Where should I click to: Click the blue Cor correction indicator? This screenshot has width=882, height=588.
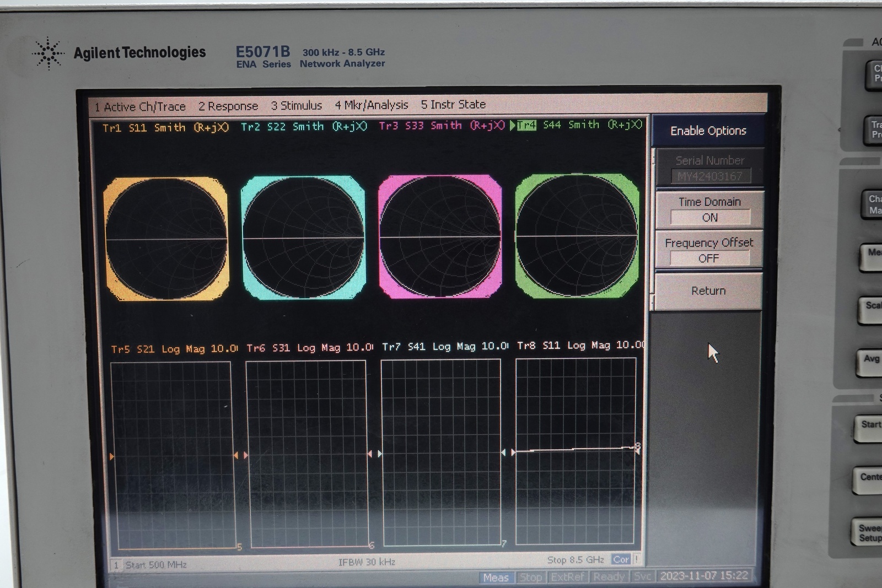[x=621, y=559]
